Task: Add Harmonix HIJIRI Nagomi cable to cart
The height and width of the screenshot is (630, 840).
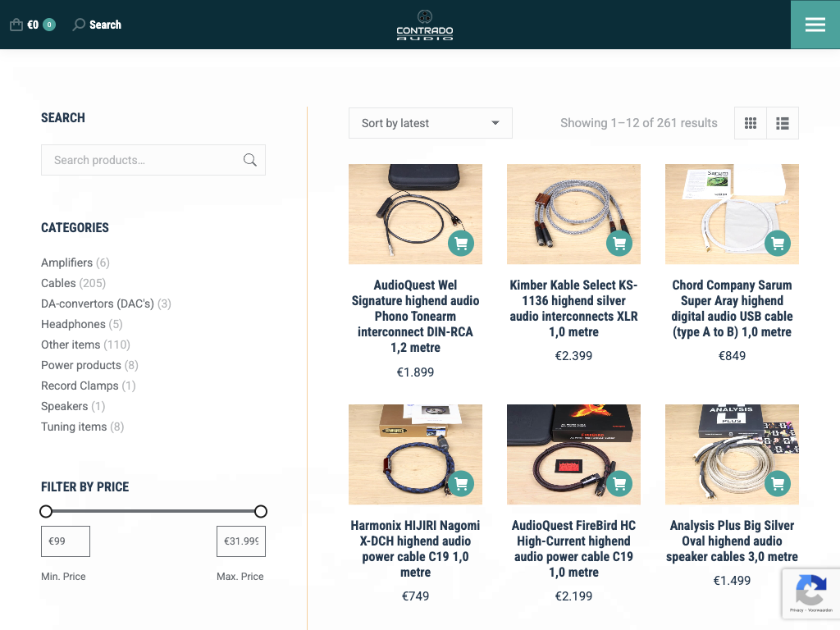Action: 461,483
